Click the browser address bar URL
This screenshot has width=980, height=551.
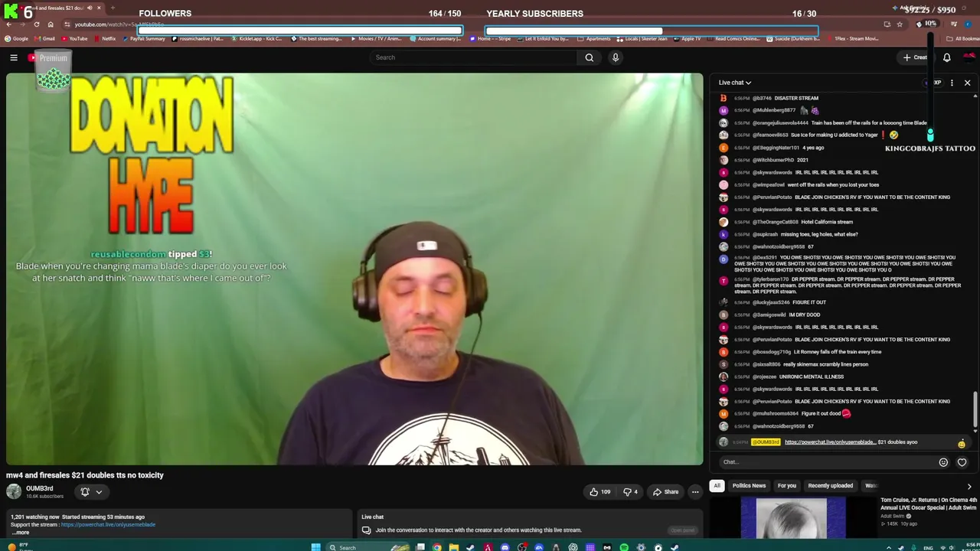point(119,24)
